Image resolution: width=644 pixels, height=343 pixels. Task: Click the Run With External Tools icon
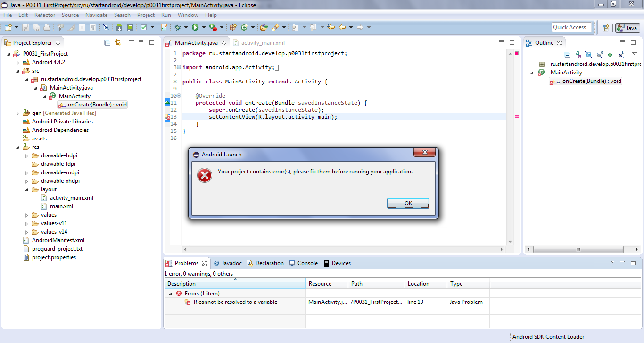(213, 27)
